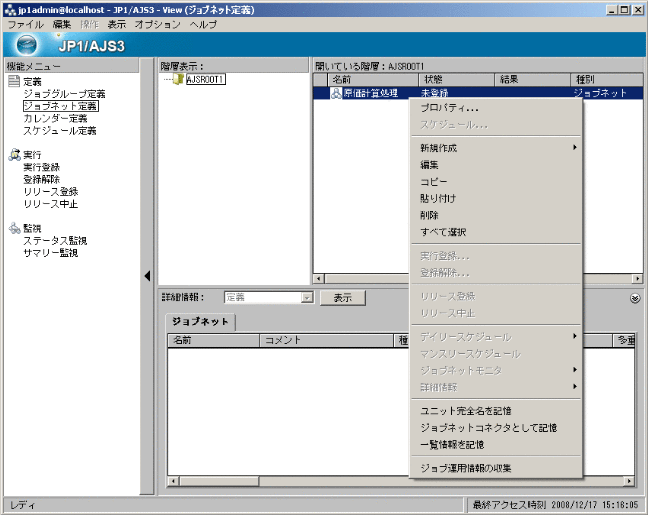Choose ユニット完全名を記憶 from the context menu
The width and height of the screenshot is (649, 515).
point(496,411)
